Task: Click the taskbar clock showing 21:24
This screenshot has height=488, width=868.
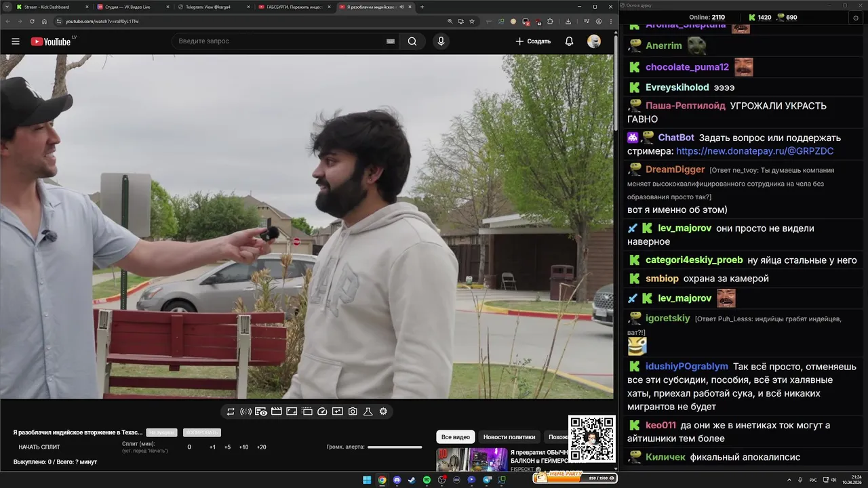Action: pos(852,480)
